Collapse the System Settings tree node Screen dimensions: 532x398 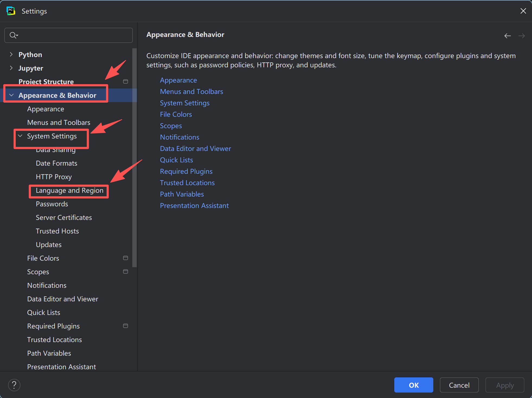pos(20,136)
